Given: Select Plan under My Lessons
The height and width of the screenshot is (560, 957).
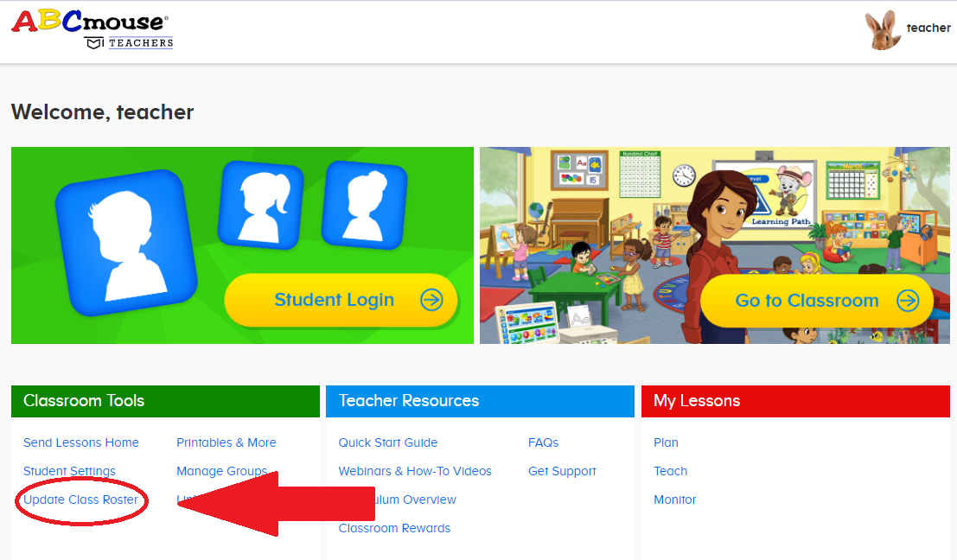Looking at the screenshot, I should [666, 442].
